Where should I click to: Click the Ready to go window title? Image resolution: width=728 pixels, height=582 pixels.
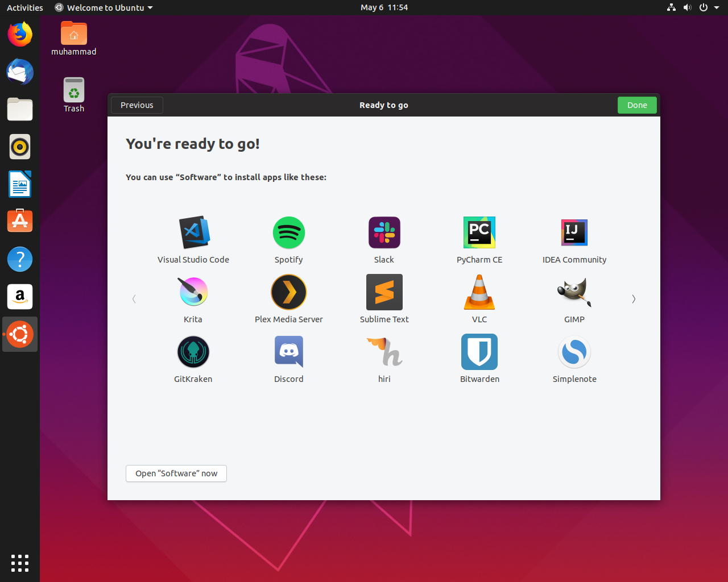pyautogui.click(x=384, y=105)
